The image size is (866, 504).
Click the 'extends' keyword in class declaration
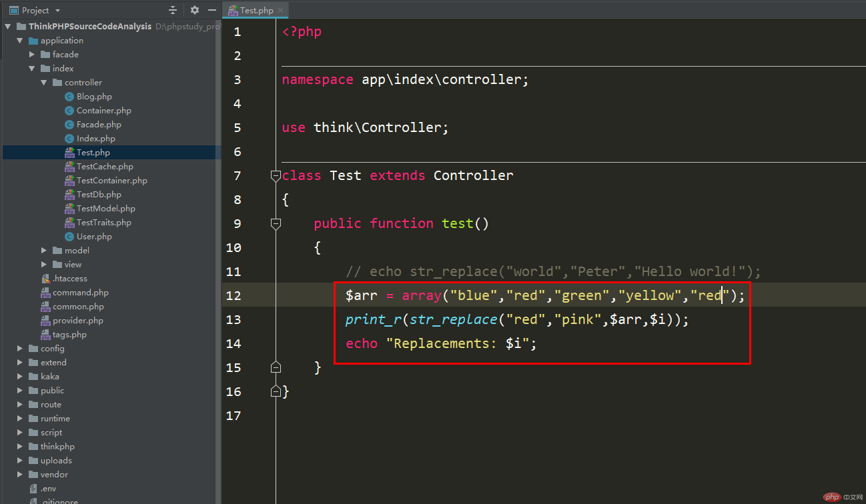pos(398,176)
